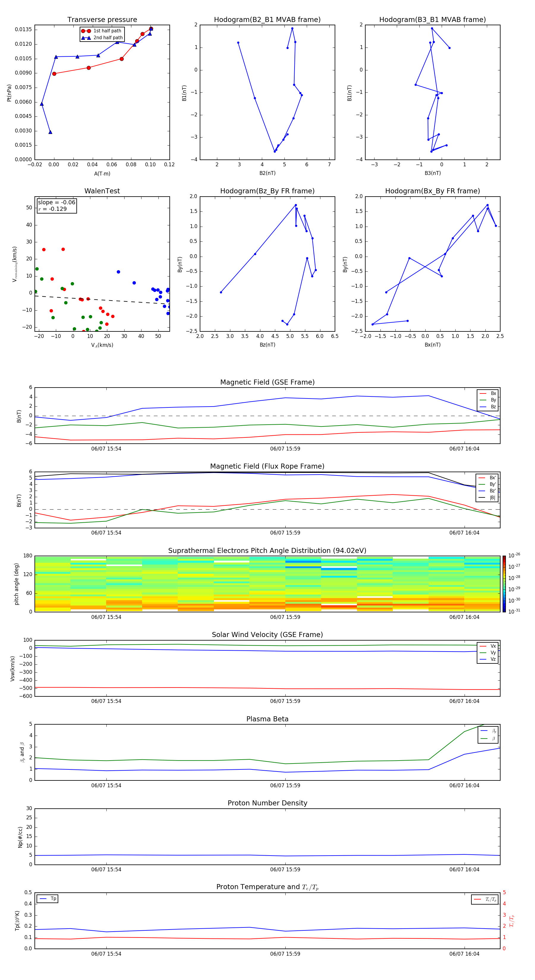Click the 0.0135 tick label on Transverse pressure

click(x=23, y=30)
